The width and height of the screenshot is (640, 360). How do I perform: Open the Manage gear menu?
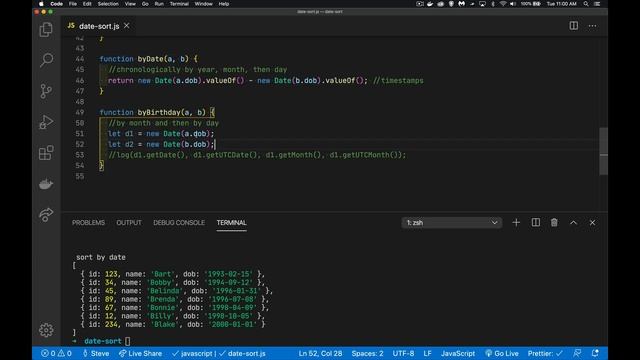[46, 330]
